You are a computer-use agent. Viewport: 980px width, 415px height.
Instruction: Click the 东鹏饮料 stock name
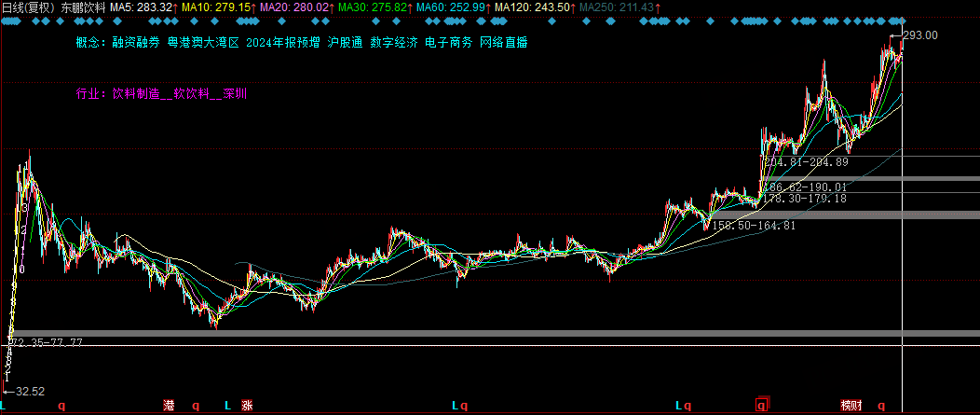point(83,7)
